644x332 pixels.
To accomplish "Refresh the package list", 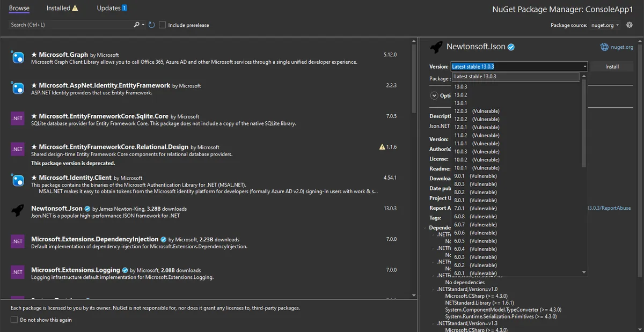I will tap(152, 25).
